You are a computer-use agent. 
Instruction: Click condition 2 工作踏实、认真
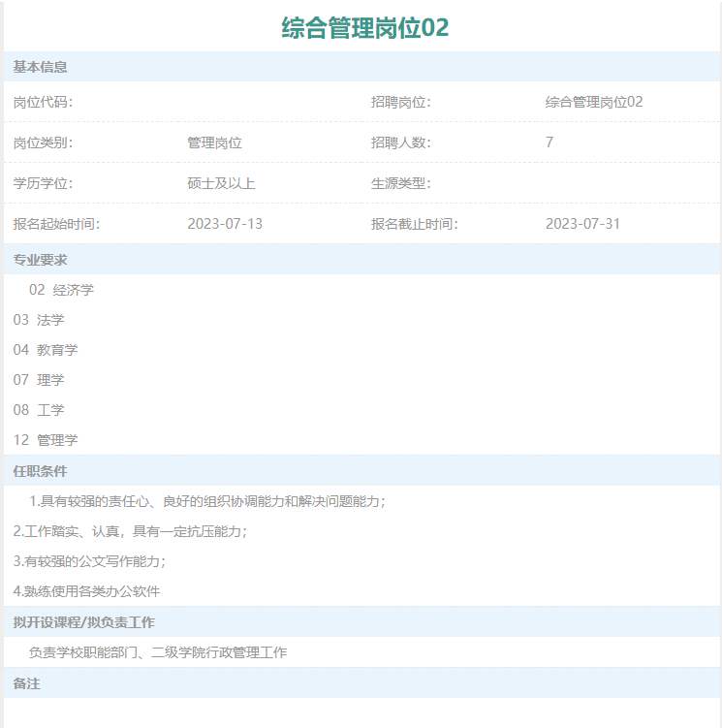coord(130,531)
